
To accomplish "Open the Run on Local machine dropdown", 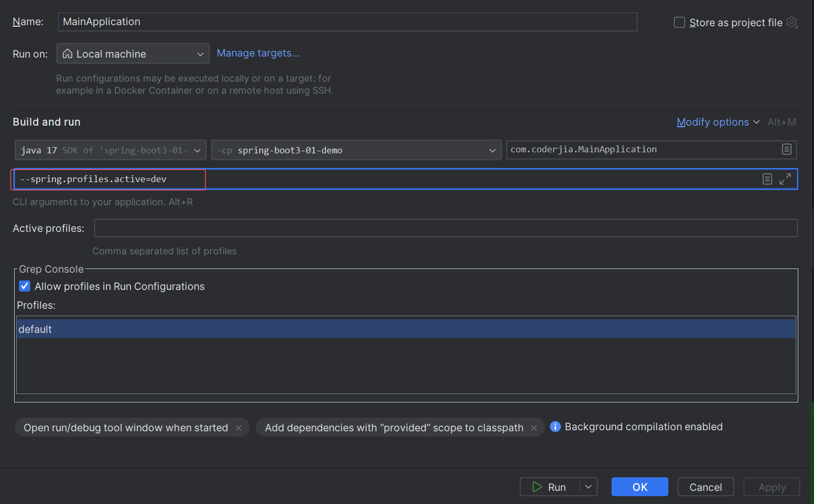I will point(133,54).
